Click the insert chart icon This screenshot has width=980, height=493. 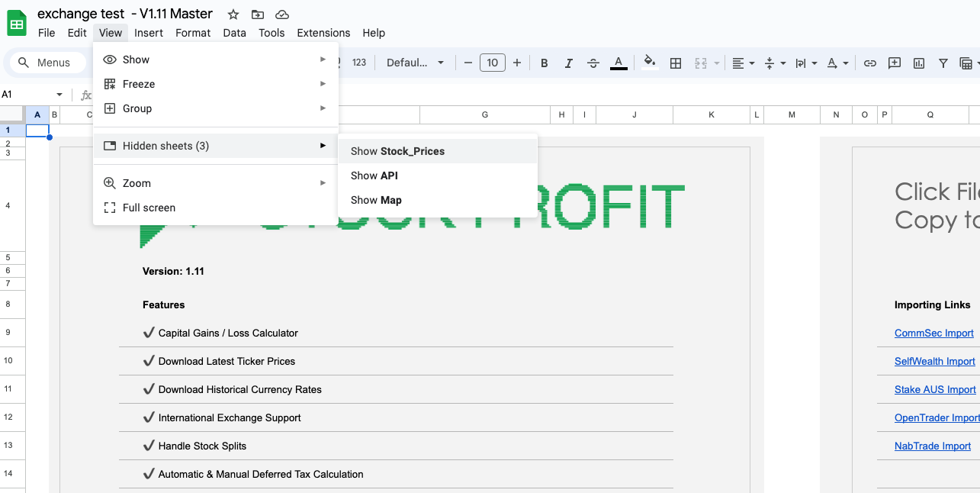click(x=919, y=63)
